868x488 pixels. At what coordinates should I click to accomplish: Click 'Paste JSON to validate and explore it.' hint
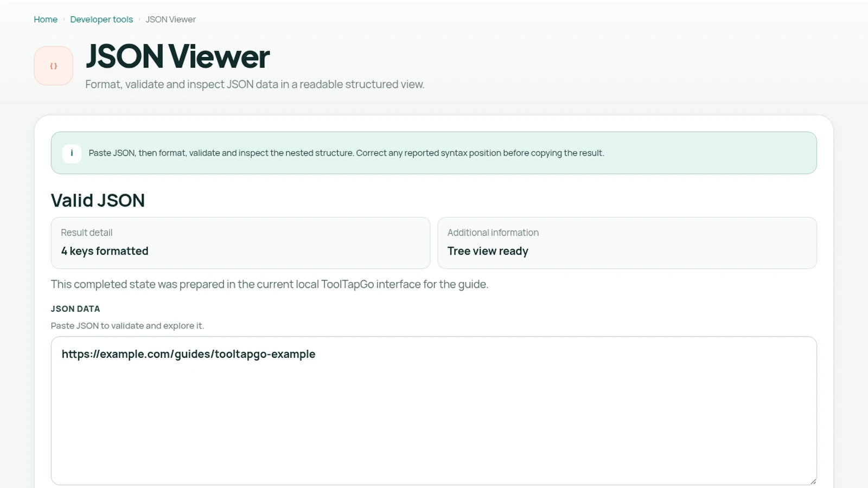(x=127, y=326)
